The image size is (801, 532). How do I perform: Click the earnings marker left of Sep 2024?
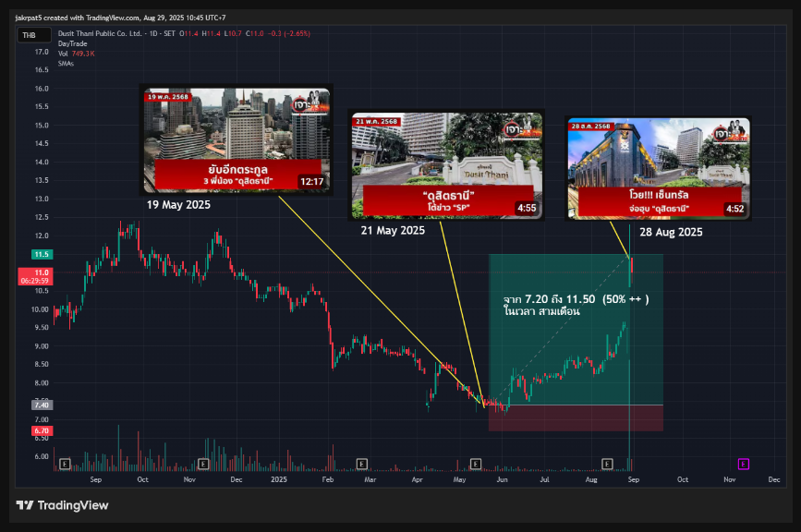pos(65,463)
